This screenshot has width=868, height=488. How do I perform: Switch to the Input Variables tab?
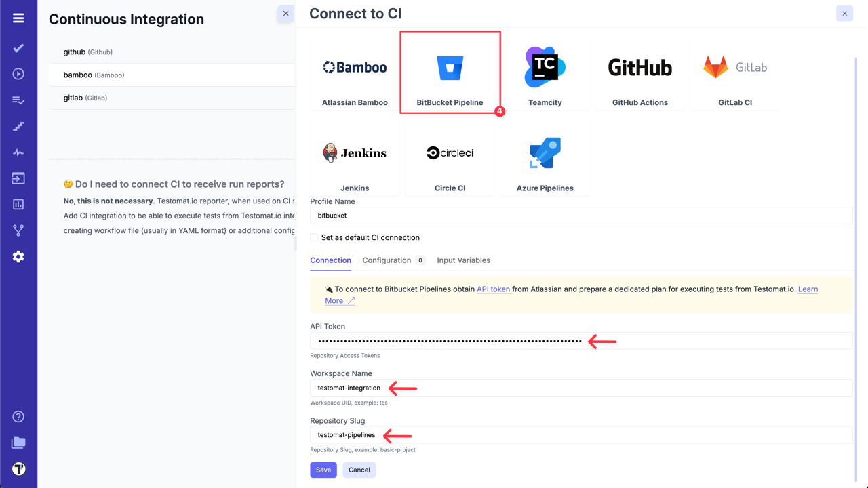click(464, 260)
